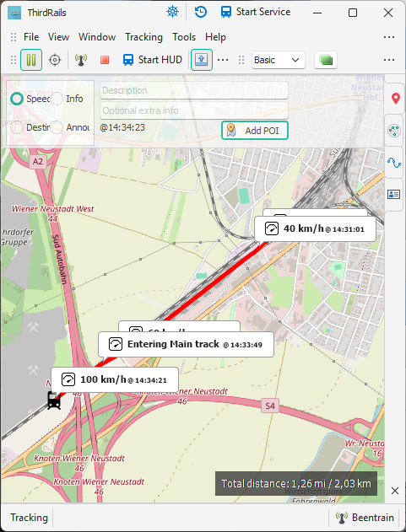This screenshot has height=532, width=406.
Task: Click the Description input field
Action: 194,90
